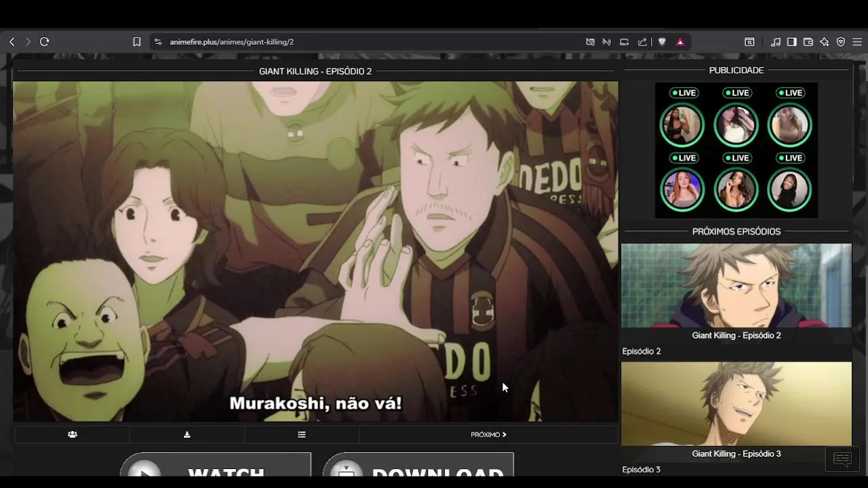Open the chat bubble icon at bottom right

pyautogui.click(x=842, y=460)
